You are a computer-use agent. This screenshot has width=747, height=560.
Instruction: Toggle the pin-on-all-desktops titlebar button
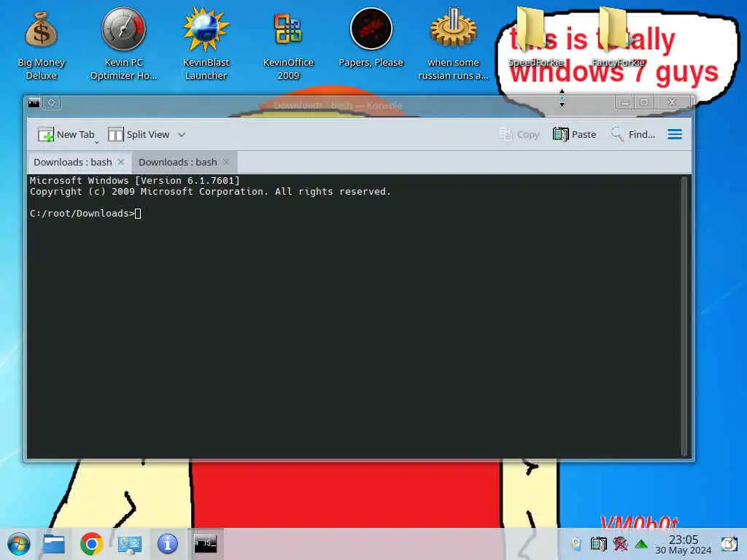tap(52, 103)
